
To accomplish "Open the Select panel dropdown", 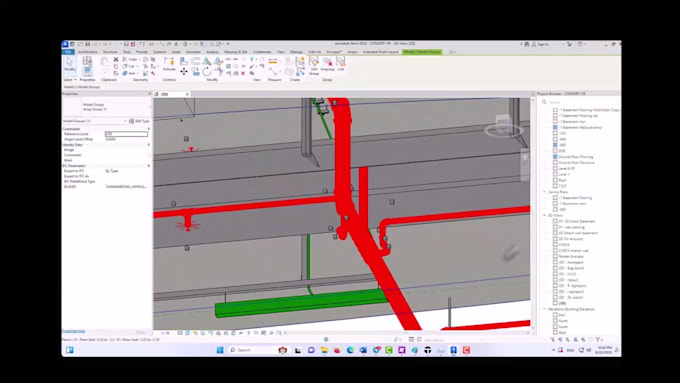I will click(70, 80).
